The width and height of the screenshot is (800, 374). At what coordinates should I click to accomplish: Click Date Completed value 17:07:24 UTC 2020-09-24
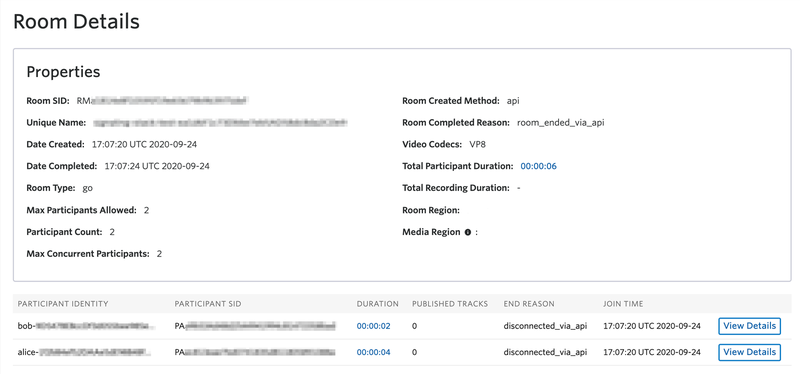click(x=157, y=166)
